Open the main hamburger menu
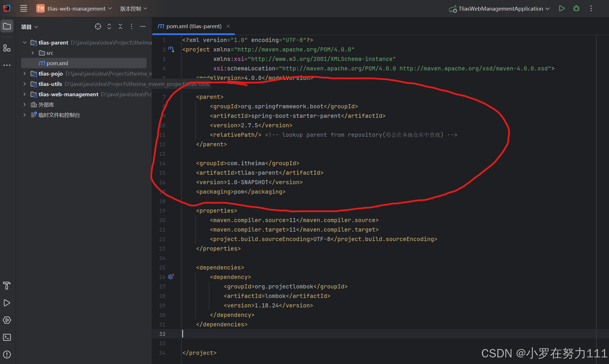Image resolution: width=609 pixels, height=364 pixels. (24, 9)
